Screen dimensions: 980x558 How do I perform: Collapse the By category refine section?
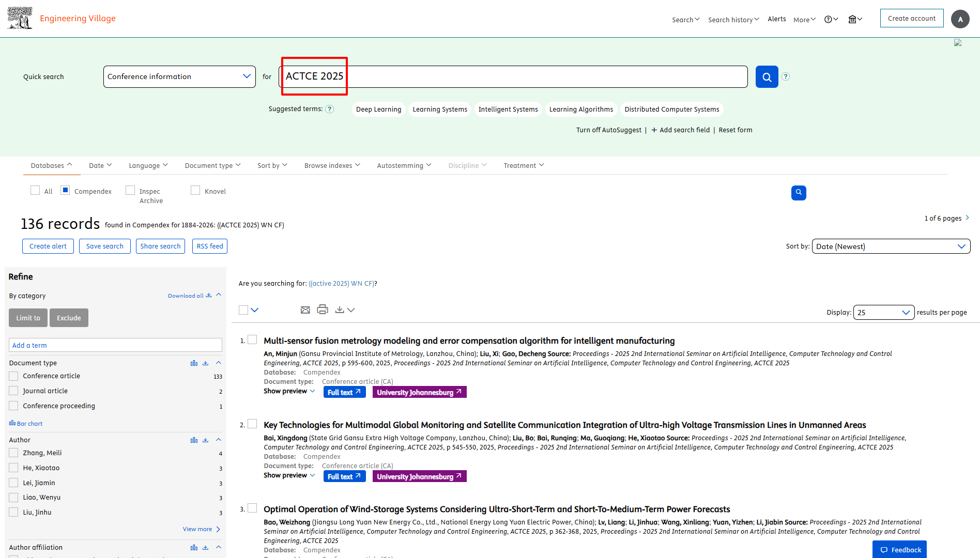coord(219,295)
